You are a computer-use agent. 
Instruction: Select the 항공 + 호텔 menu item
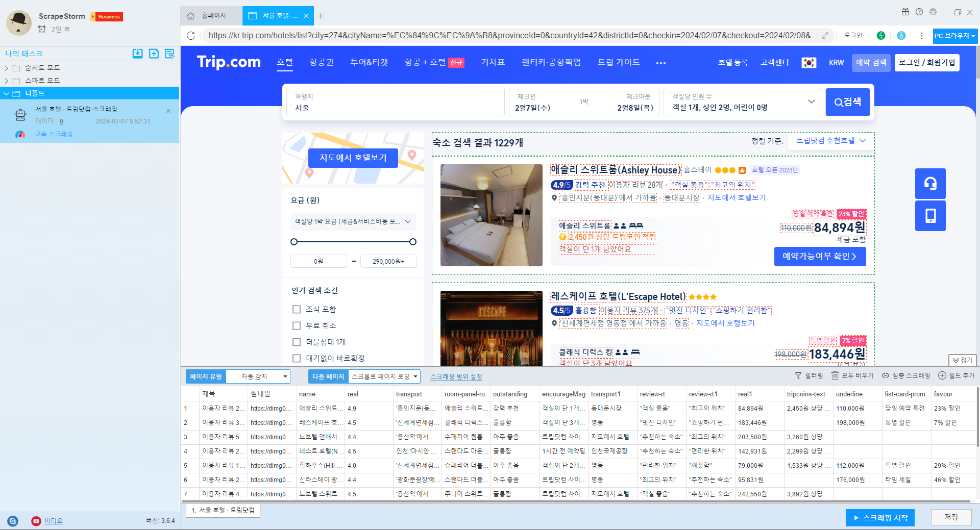click(x=434, y=62)
